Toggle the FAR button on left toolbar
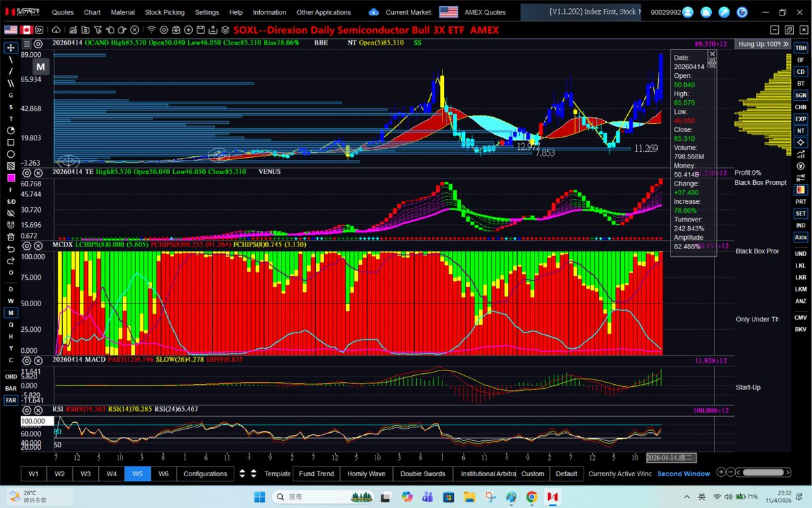This screenshot has width=812, height=508. click(11, 400)
